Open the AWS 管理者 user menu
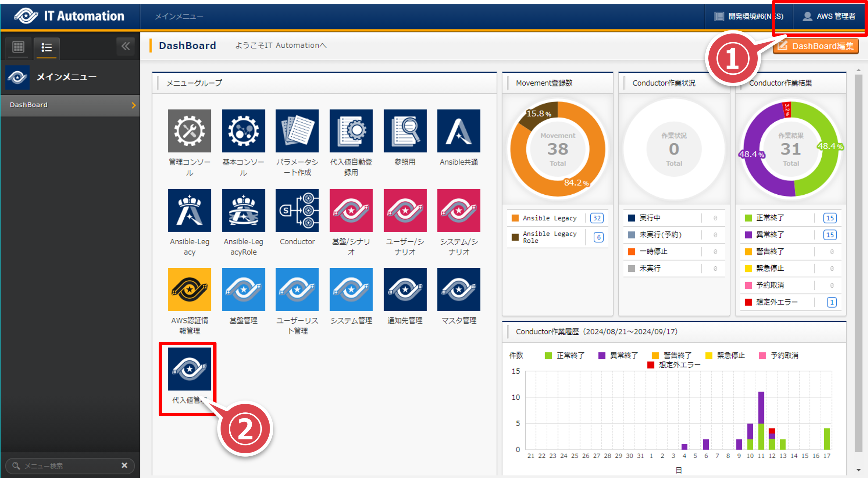The width and height of the screenshot is (868, 485). (x=829, y=16)
